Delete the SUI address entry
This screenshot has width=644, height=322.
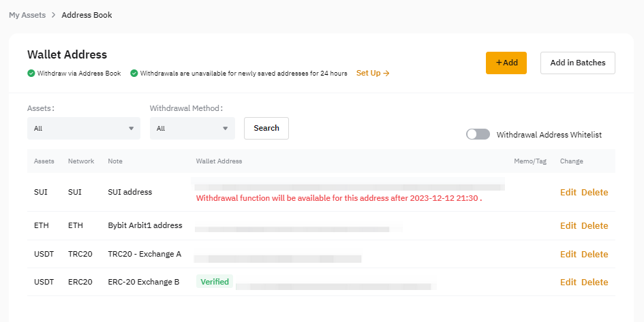[x=594, y=193]
